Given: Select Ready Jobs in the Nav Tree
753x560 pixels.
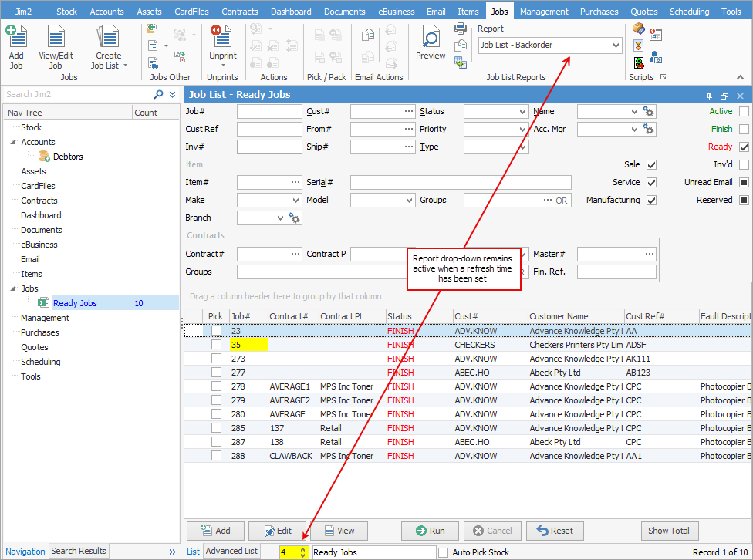Looking at the screenshot, I should click(x=75, y=303).
